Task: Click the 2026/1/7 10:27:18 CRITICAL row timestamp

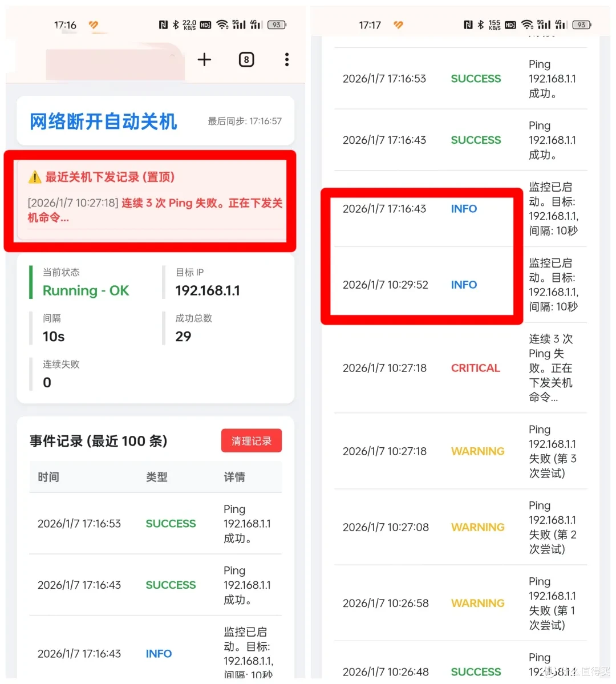Action: tap(384, 368)
